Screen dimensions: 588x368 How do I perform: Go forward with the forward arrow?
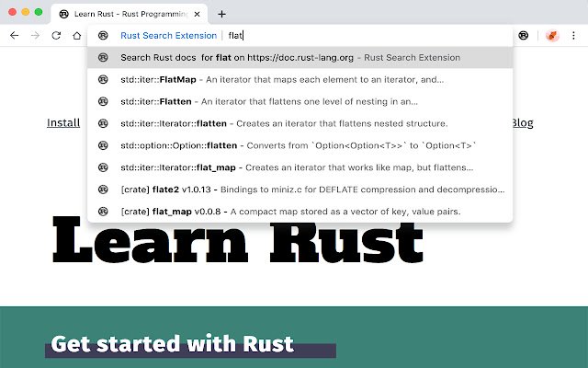pos(35,35)
